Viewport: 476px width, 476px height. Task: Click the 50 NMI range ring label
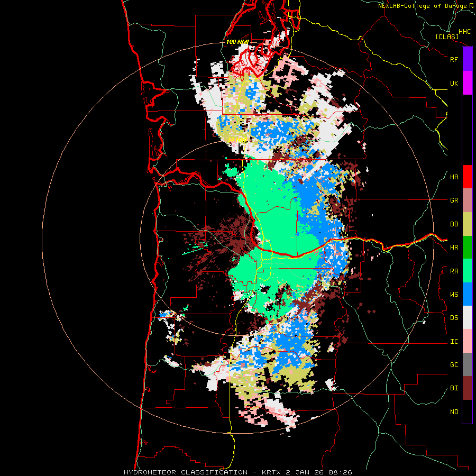pos(237,140)
